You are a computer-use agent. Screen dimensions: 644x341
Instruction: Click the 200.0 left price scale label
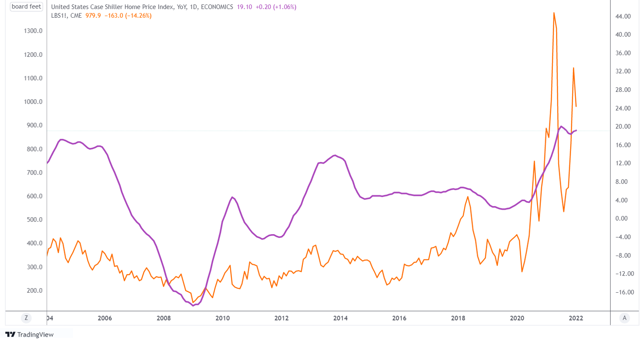[x=35, y=291]
